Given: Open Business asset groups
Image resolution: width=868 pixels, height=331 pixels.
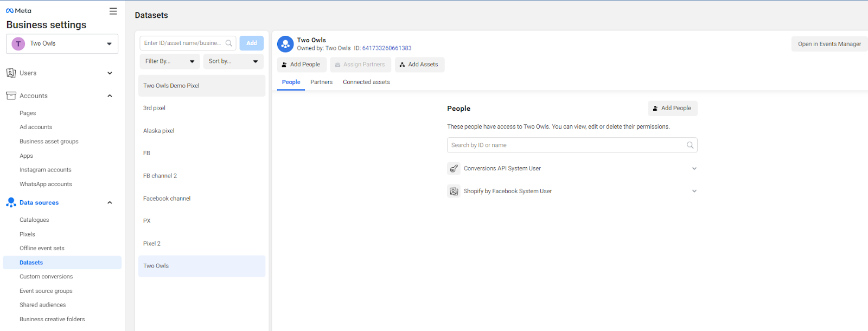Looking at the screenshot, I should [x=49, y=142].
